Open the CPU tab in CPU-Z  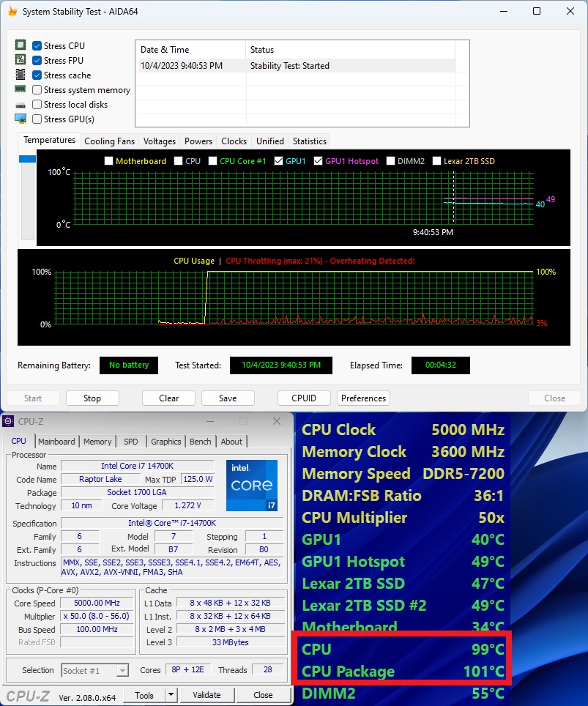[18, 441]
